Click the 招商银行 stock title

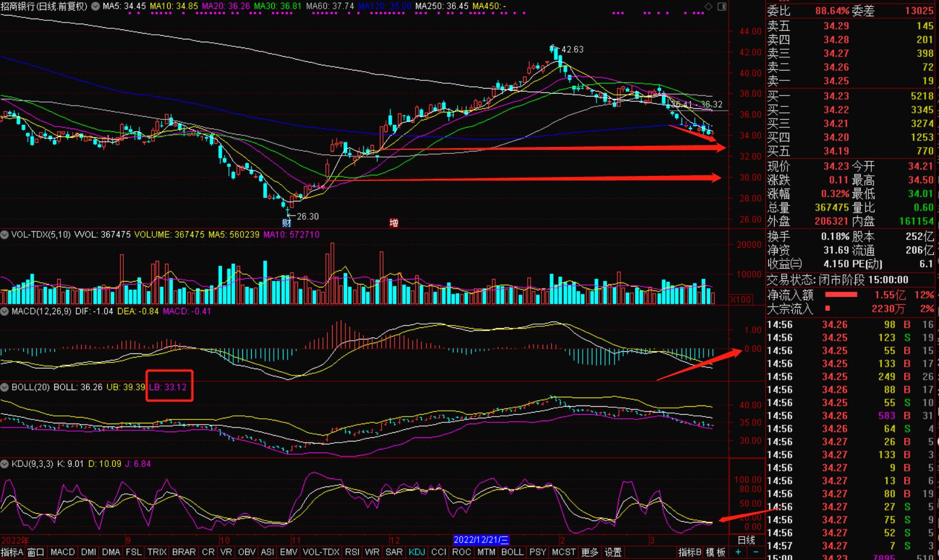pos(19,6)
